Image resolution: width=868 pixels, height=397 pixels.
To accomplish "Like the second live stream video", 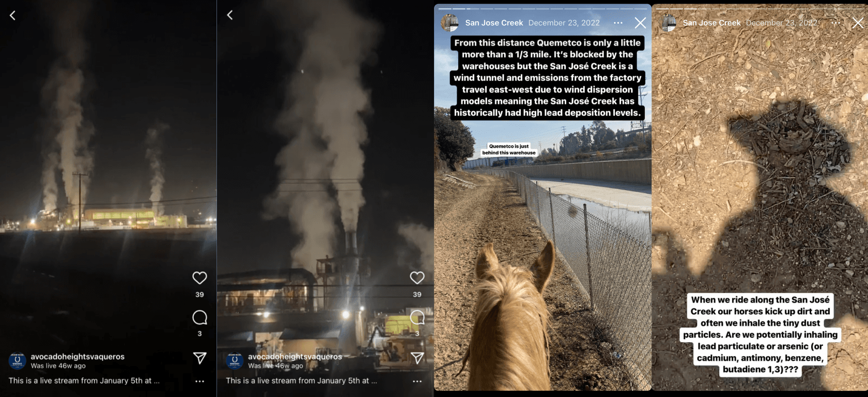I will point(417,278).
